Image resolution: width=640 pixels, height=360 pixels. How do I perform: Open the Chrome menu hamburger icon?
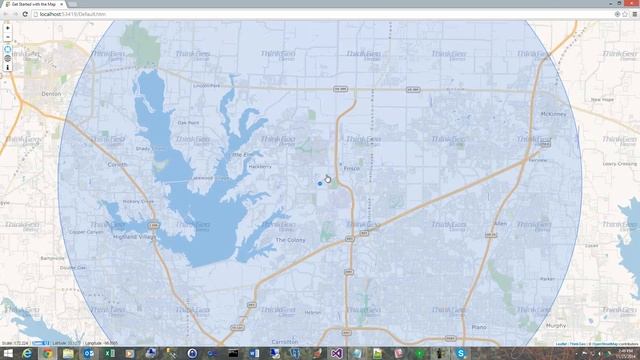tap(635, 14)
